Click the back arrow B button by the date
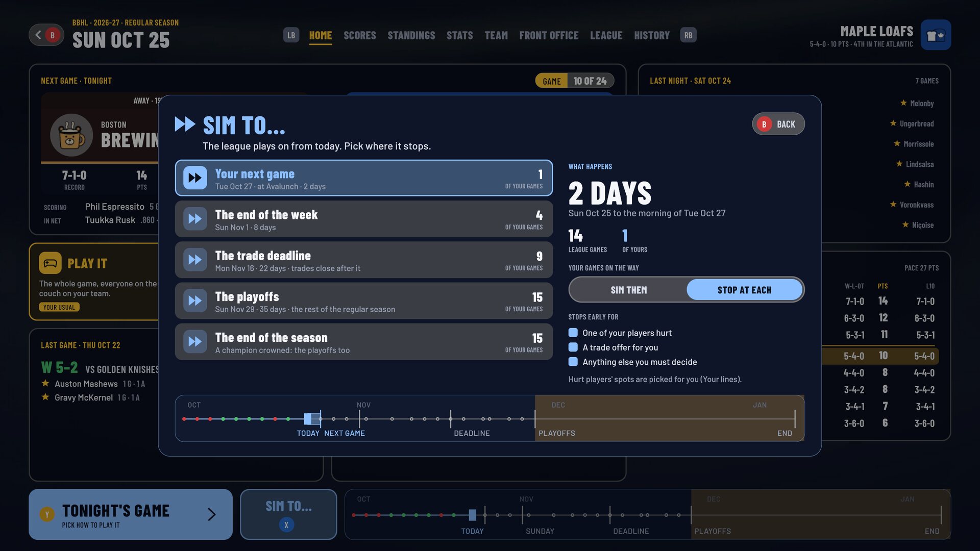This screenshot has width=980, height=551. tap(46, 35)
